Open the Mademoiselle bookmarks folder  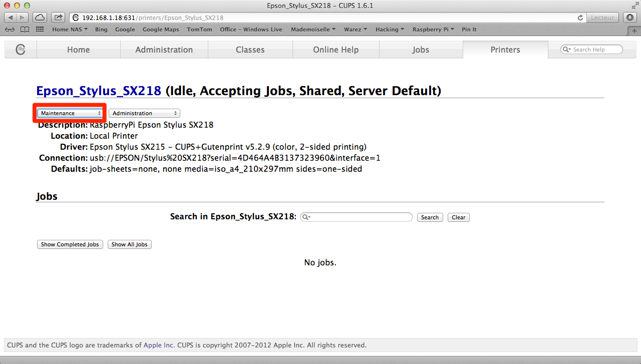[x=313, y=30]
